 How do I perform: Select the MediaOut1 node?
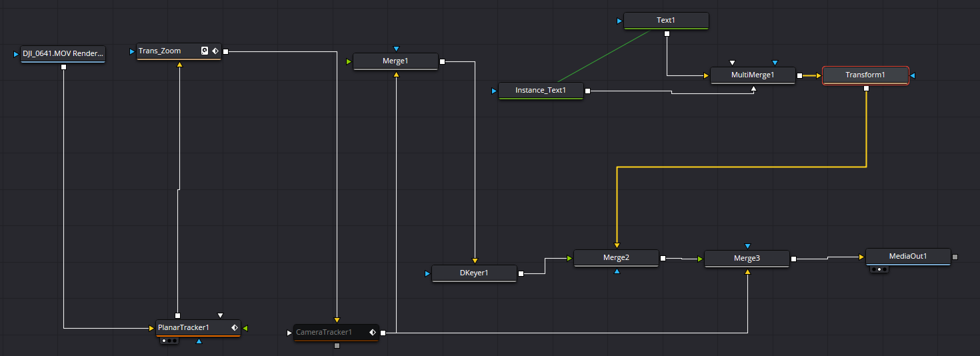(x=908, y=256)
